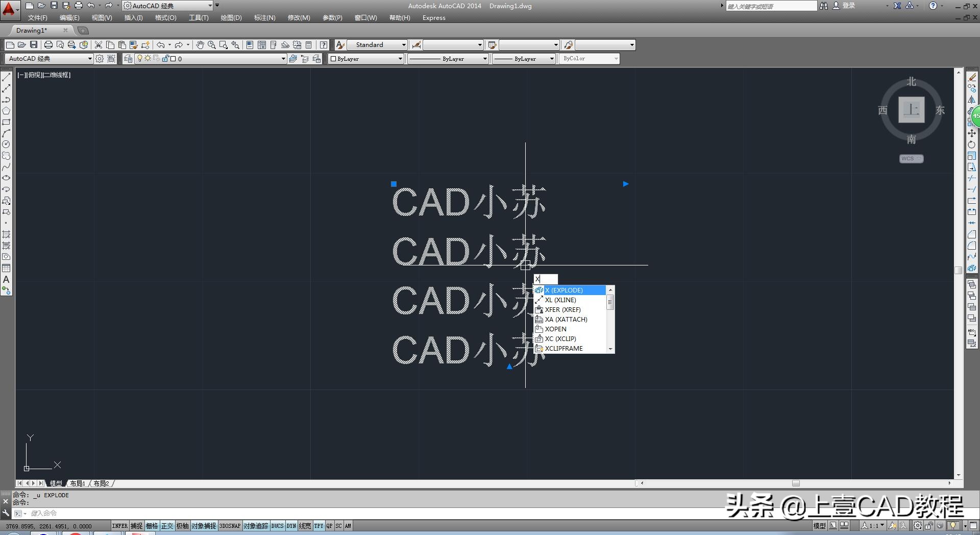Image resolution: width=980 pixels, height=535 pixels.
Task: Open the 插入(I) menu
Action: click(133, 18)
